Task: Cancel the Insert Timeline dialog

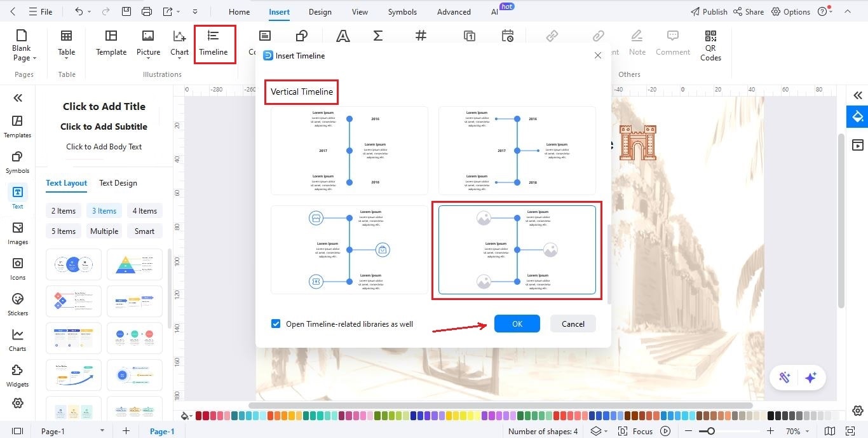Action: (572, 324)
